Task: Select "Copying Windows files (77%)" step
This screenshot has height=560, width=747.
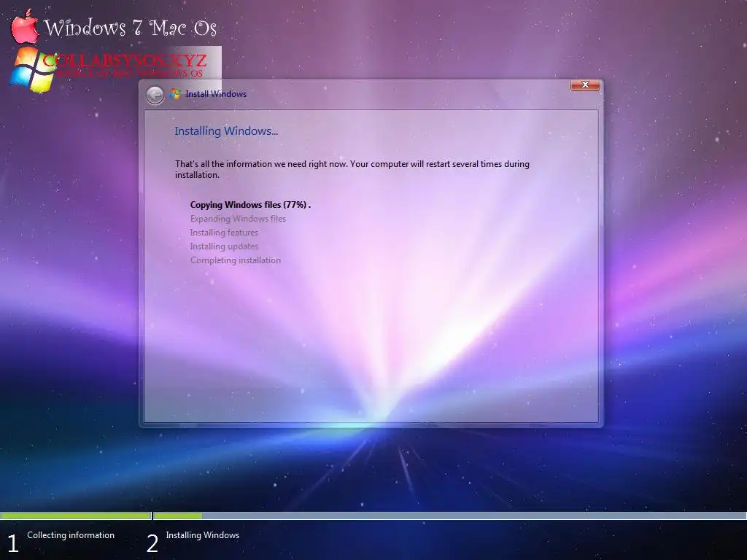Action: (250, 205)
